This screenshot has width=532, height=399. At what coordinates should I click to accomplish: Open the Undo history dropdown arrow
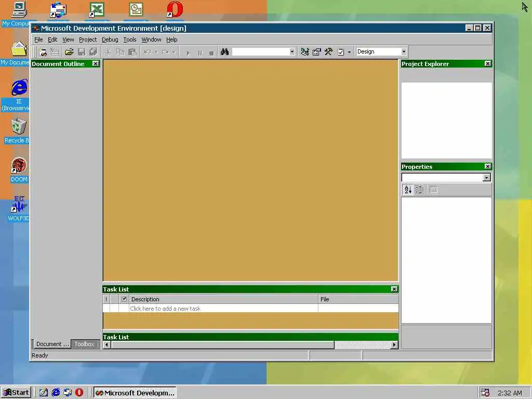click(x=156, y=52)
